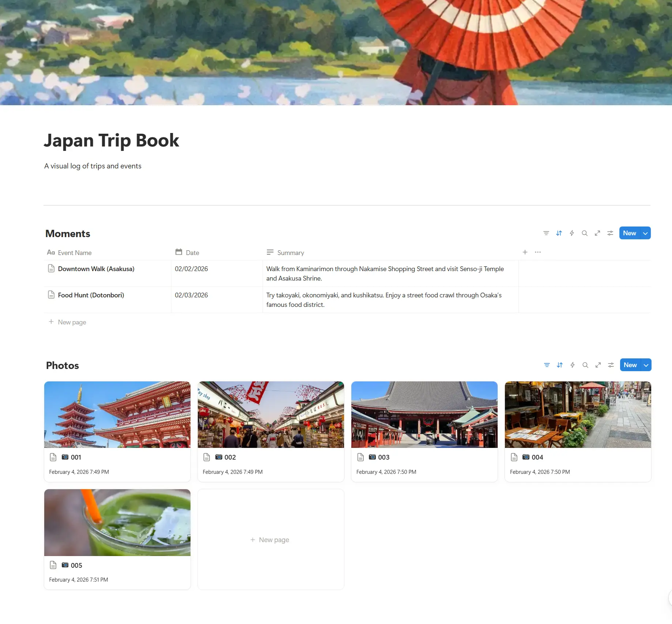Open the Summary column header menu
672x624 pixels.
(290, 252)
